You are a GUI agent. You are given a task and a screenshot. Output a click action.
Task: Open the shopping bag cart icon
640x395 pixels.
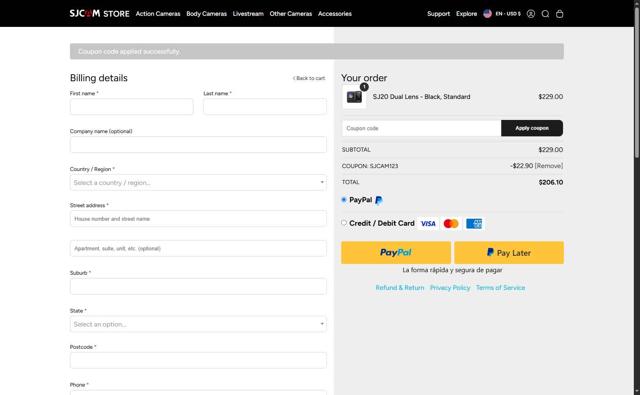click(x=560, y=14)
